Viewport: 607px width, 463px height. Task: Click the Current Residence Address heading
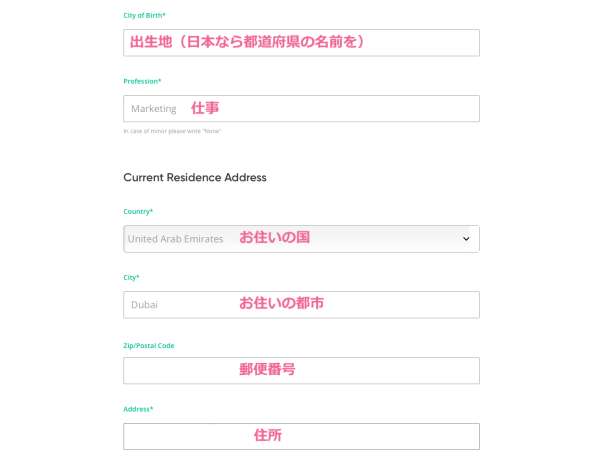point(194,177)
